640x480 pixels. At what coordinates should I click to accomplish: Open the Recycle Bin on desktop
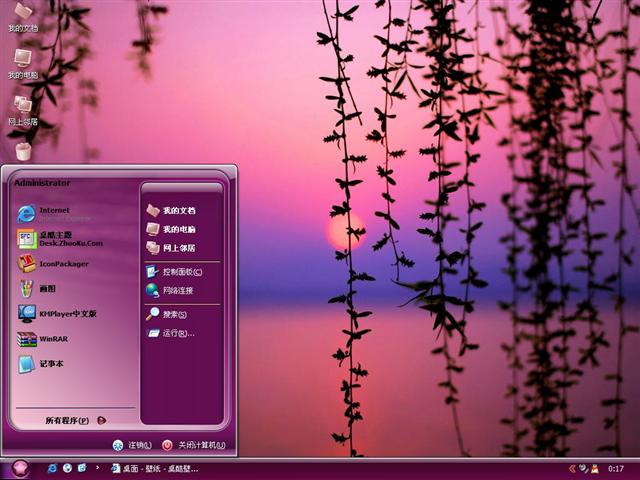(23, 151)
